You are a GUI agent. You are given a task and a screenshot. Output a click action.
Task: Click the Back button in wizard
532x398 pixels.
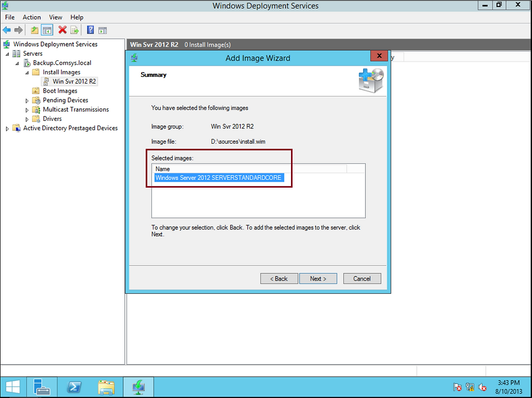[x=279, y=279]
